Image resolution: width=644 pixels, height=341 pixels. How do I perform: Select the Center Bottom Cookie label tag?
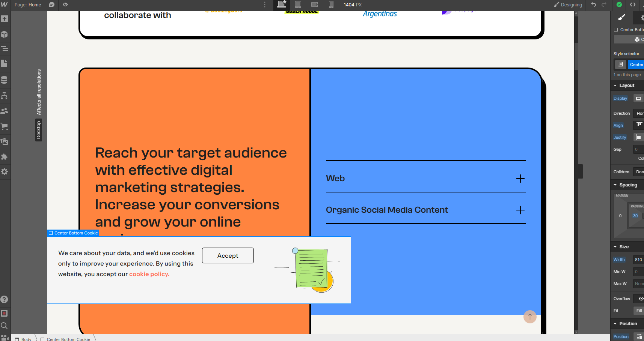point(73,233)
